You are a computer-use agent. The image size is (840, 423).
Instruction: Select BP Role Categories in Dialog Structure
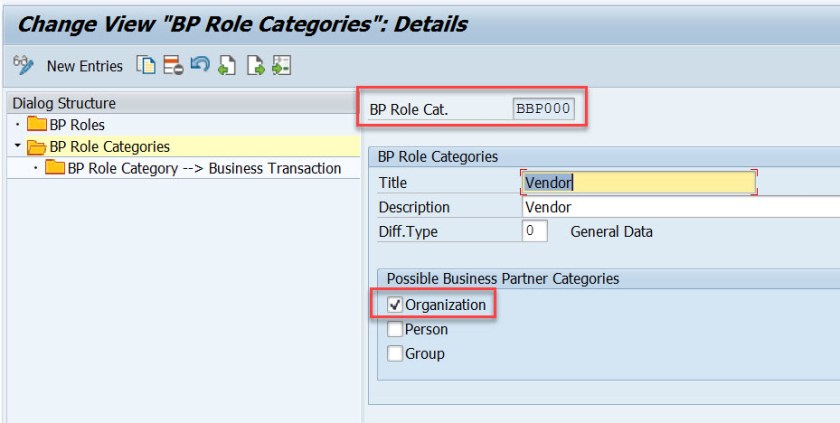pyautogui.click(x=110, y=147)
